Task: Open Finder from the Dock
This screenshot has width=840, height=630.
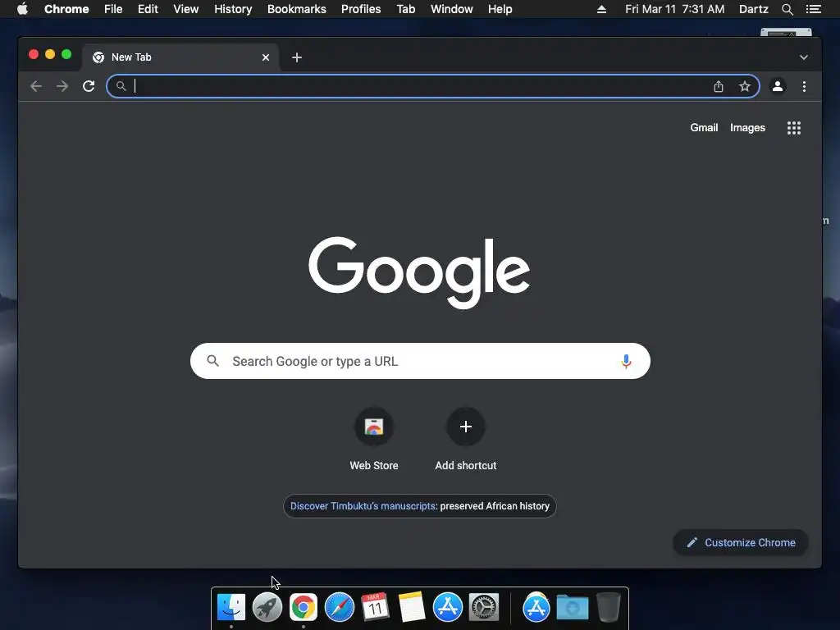Action: (x=231, y=608)
